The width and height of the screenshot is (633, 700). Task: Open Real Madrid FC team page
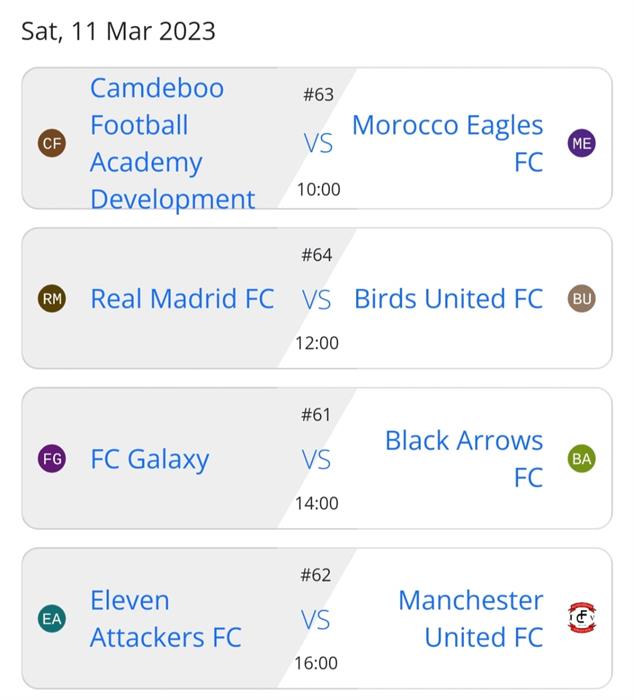[182, 298]
